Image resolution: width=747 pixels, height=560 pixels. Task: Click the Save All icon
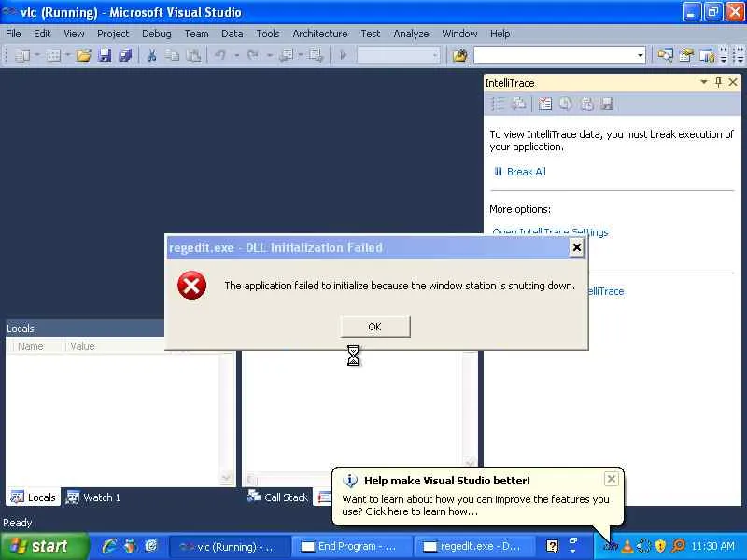click(x=125, y=56)
